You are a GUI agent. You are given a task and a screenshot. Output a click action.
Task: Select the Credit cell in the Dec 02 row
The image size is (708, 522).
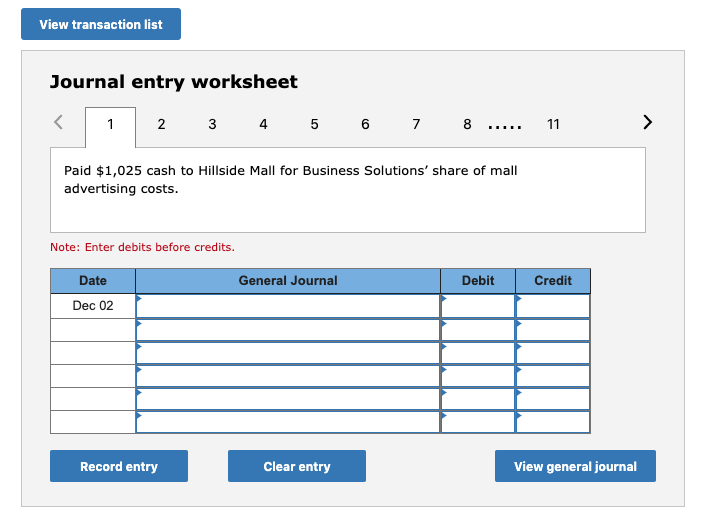(x=553, y=306)
